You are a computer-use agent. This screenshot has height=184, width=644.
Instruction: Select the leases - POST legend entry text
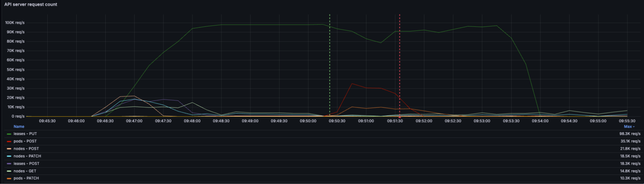coord(26,164)
